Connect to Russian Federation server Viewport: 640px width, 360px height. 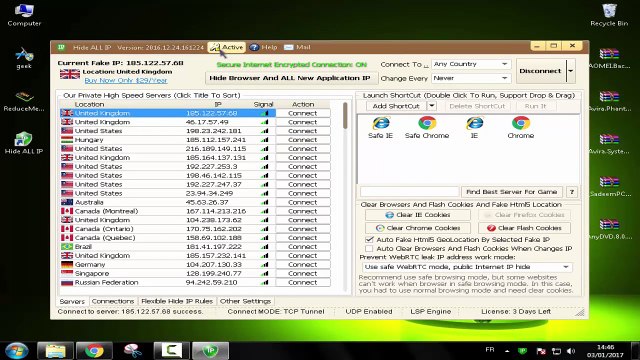click(302, 282)
